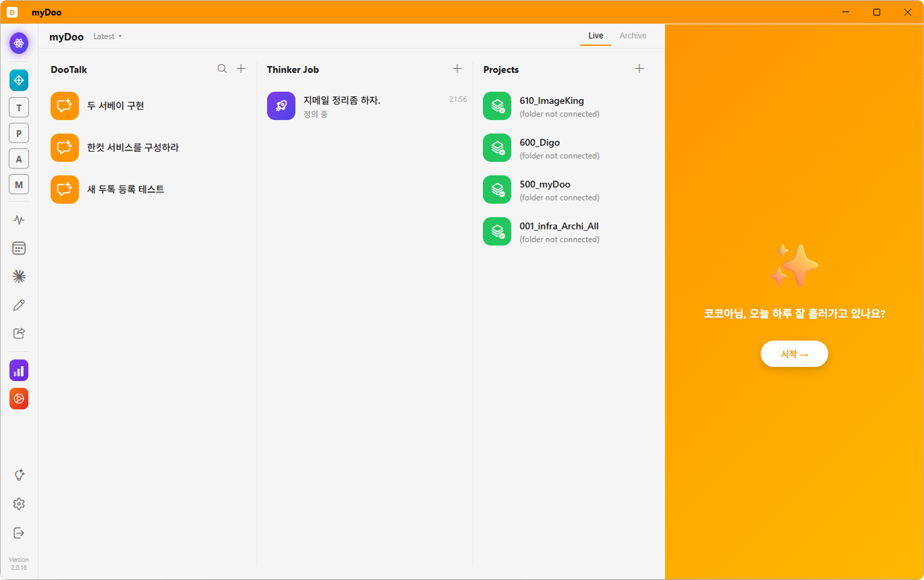
Task: Open the calendar icon in sidebar
Action: (x=19, y=248)
